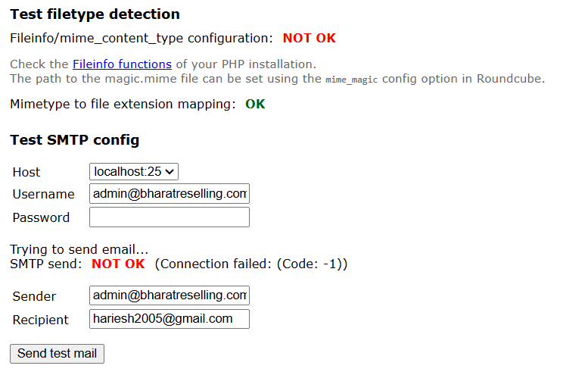Click the Test filetype detection heading
The image size is (588, 375).
click(x=95, y=14)
